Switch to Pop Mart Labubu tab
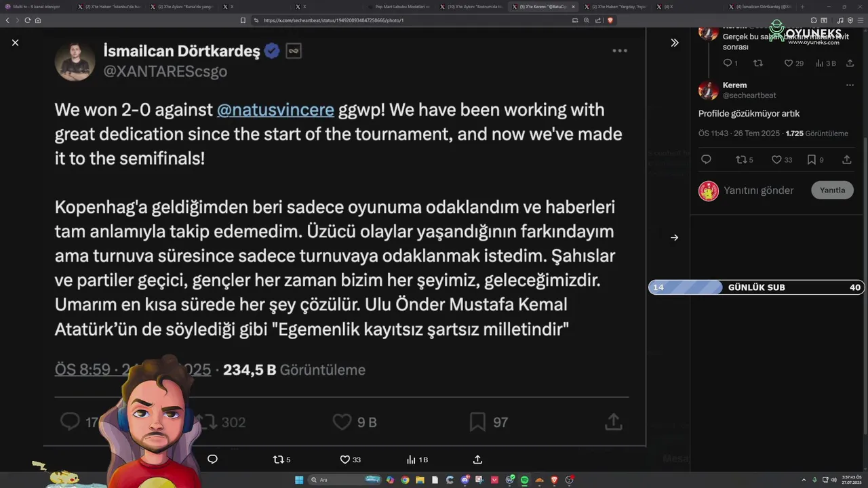The image size is (868, 488). 400,6
